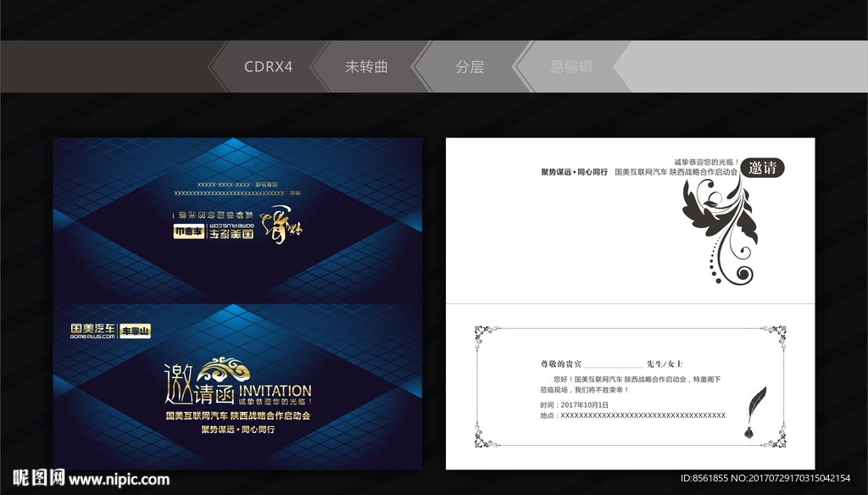The height and width of the screenshot is (495, 868).
Task: Click the 邀请函 gold title
Action: 199,384
